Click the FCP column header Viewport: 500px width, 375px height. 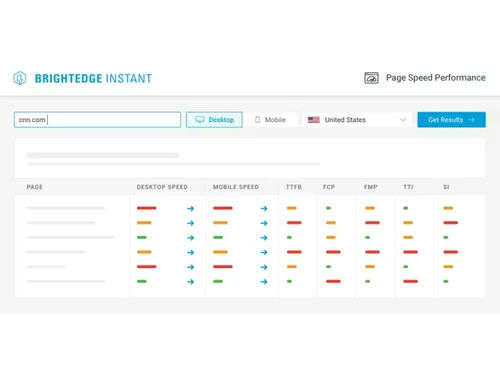pyautogui.click(x=329, y=187)
